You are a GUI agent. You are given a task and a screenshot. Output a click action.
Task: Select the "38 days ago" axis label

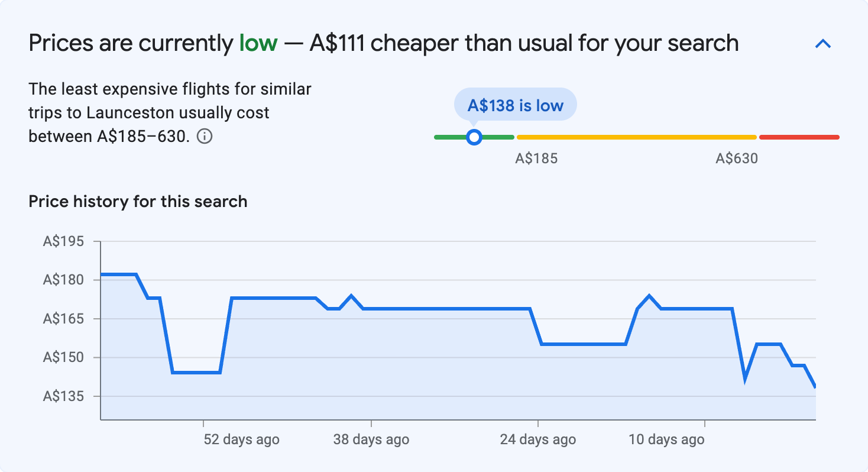(x=371, y=439)
